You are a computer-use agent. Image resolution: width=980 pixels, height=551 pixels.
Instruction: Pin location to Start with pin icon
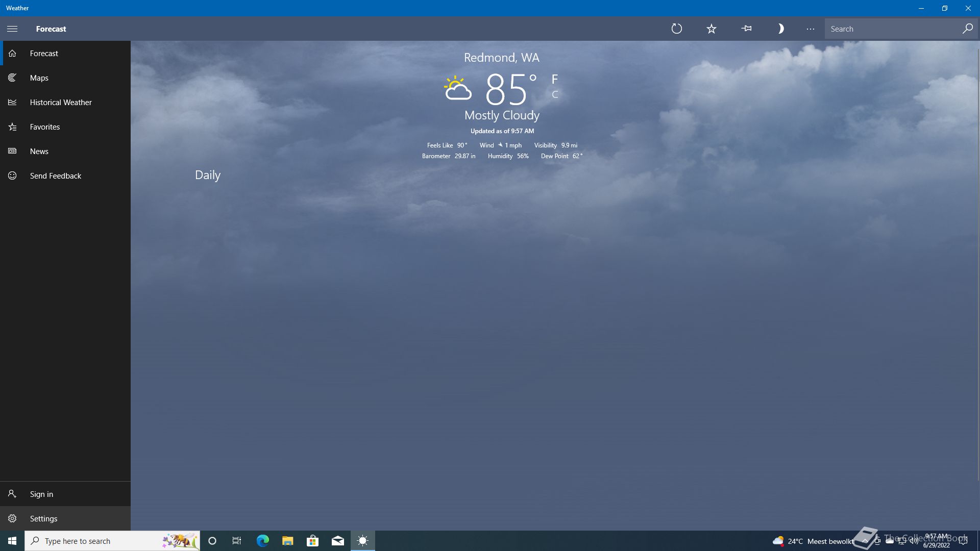click(746, 29)
